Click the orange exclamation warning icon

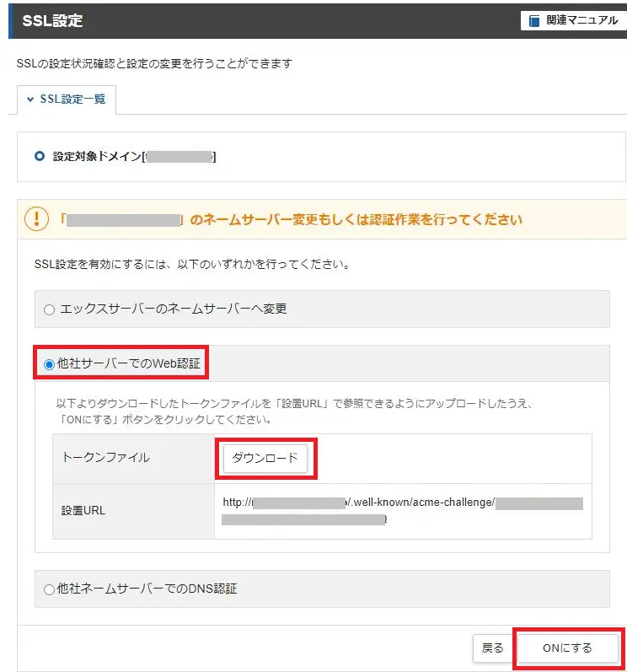(38, 219)
